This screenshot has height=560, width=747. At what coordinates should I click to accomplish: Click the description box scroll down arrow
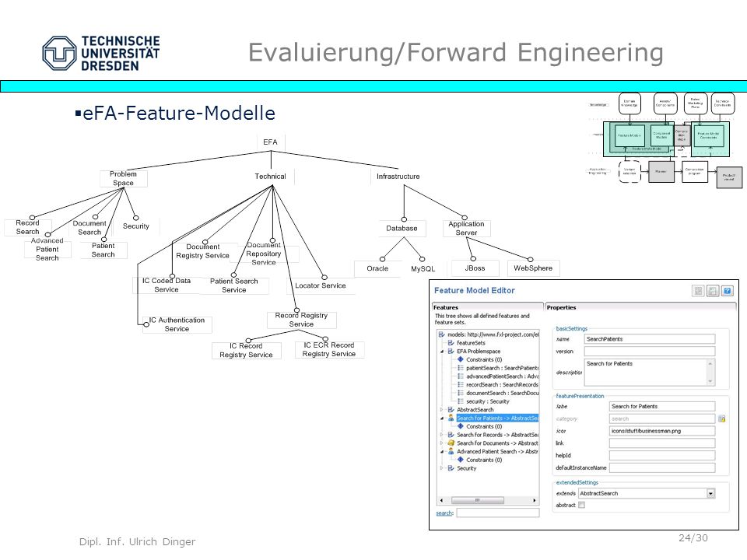(710, 381)
